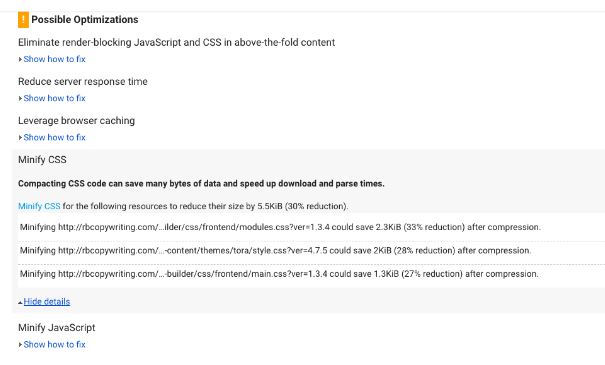Click the Reduce server response time title

(x=83, y=81)
